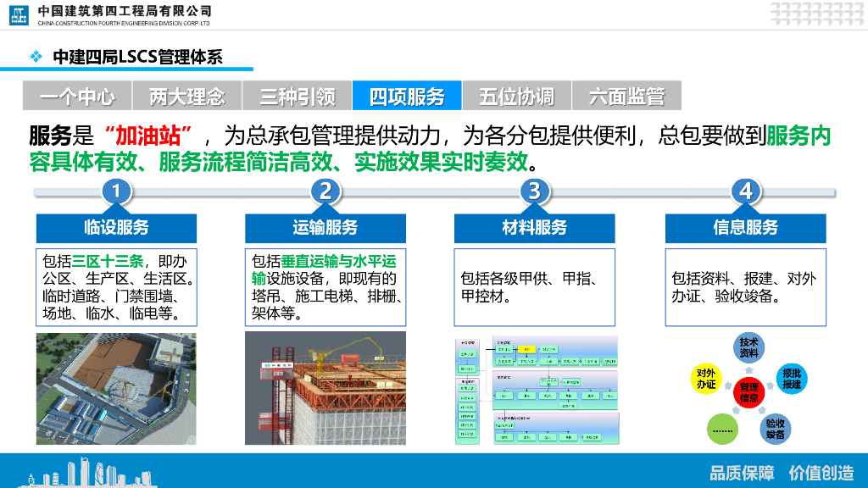Open the 五位协调 tab

click(x=516, y=97)
